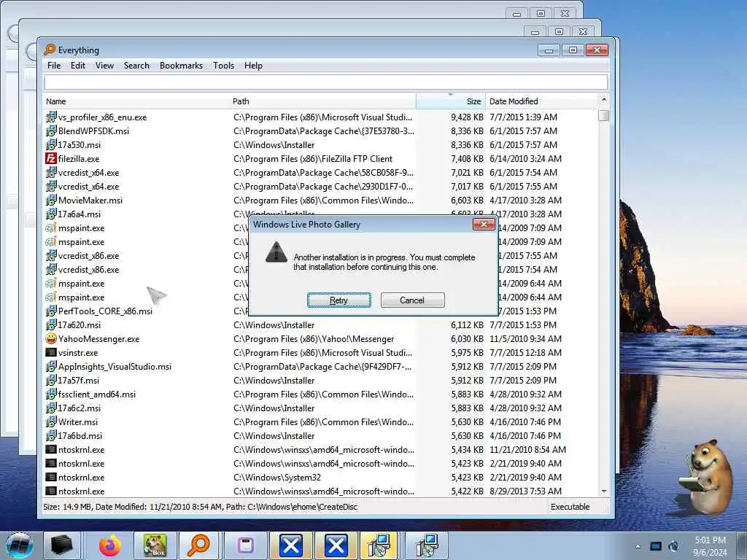
Task: Select the YahooMessenger.exe smiley icon
Action: coord(51,338)
